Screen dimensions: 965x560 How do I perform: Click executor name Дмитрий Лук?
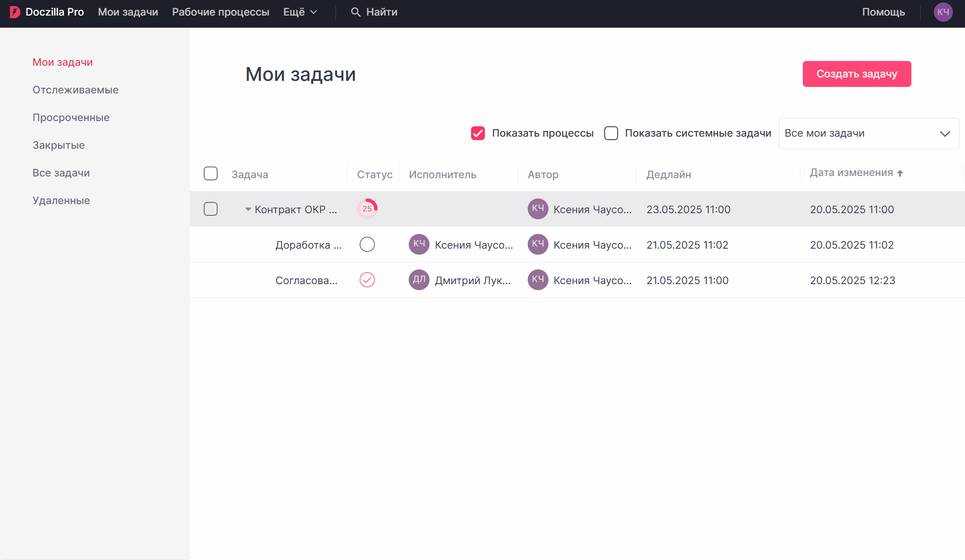pos(473,280)
